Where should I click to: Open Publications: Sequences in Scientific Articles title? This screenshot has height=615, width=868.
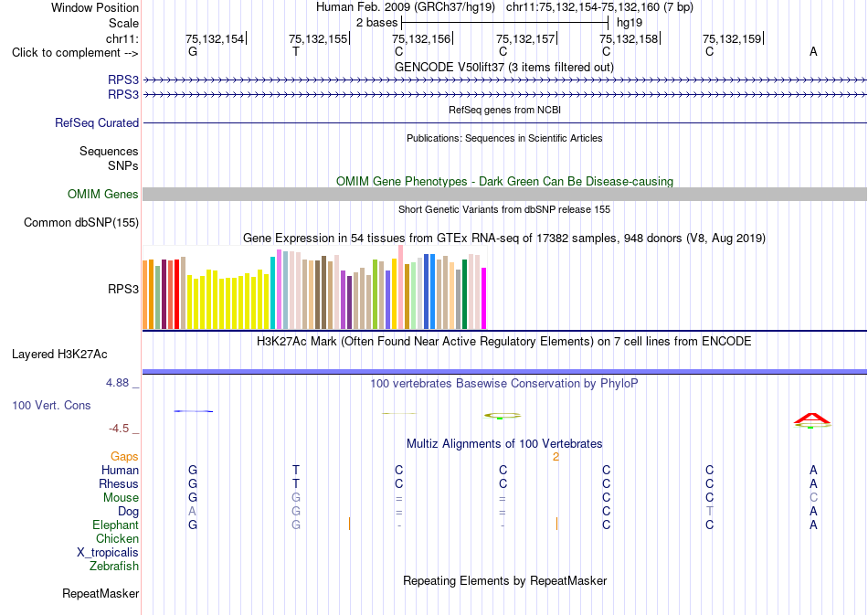click(504, 138)
